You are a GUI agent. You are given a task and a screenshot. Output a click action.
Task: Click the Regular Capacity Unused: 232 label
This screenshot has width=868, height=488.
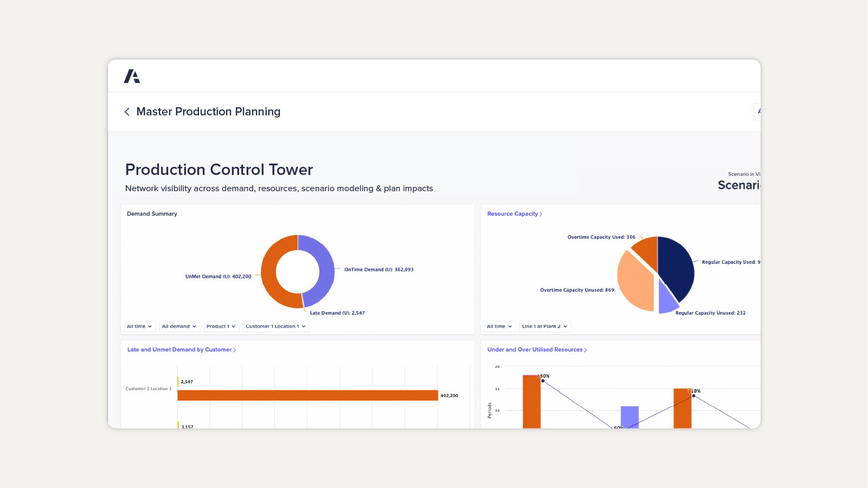pyautogui.click(x=710, y=313)
